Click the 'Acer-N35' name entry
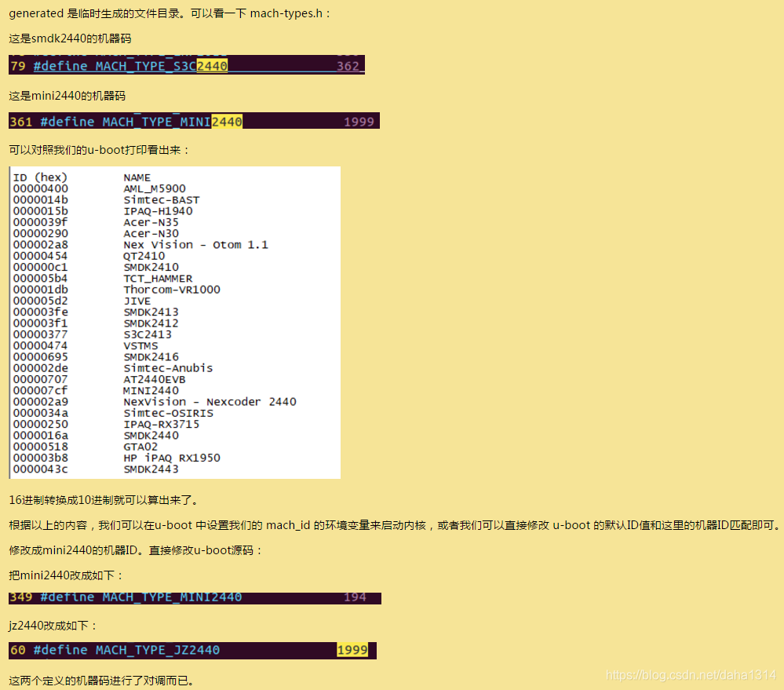The width and height of the screenshot is (784, 690). point(151,222)
